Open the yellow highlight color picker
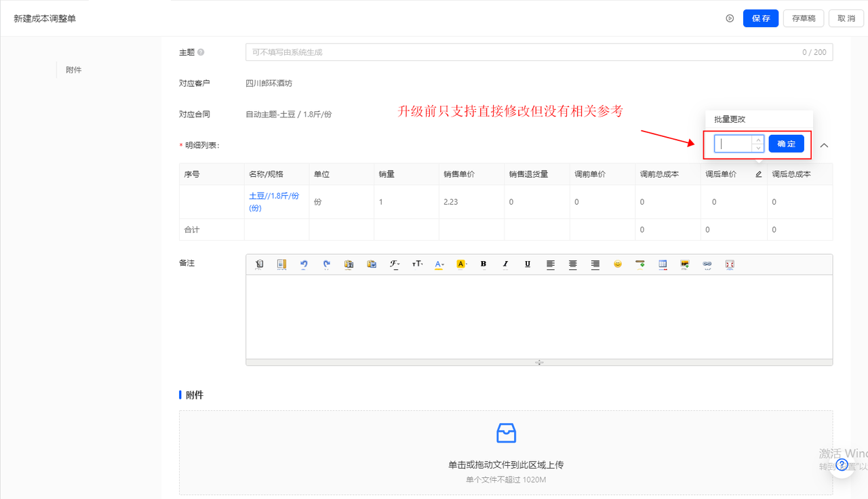Viewport: 868px width, 499px height. click(462, 264)
